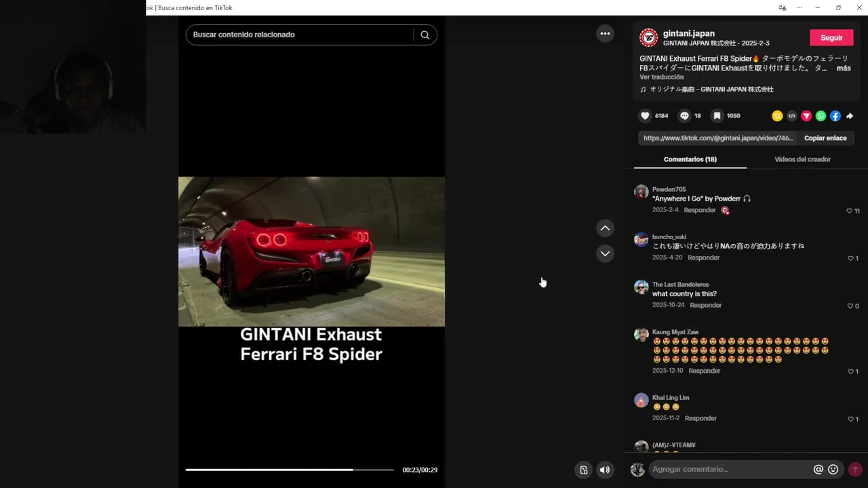Open gintani.japan username link
Screen dimensions: 868x488
[x=688, y=33]
